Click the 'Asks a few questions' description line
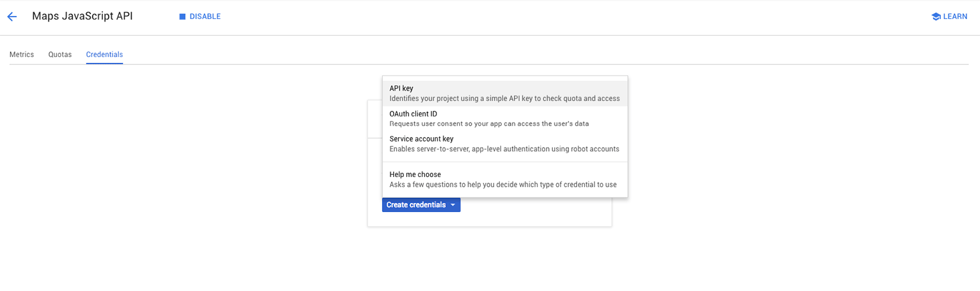The width and height of the screenshot is (980, 291). click(x=503, y=184)
